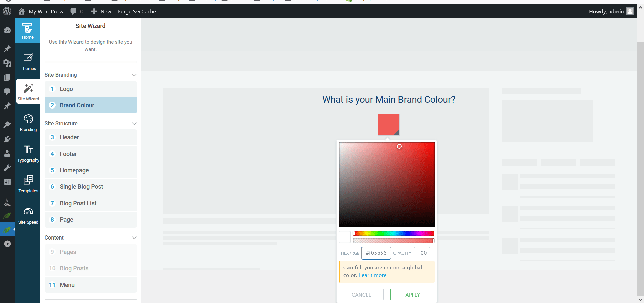Switch to the Header step under Site Structure
This screenshot has height=303, width=644.
[x=90, y=137]
